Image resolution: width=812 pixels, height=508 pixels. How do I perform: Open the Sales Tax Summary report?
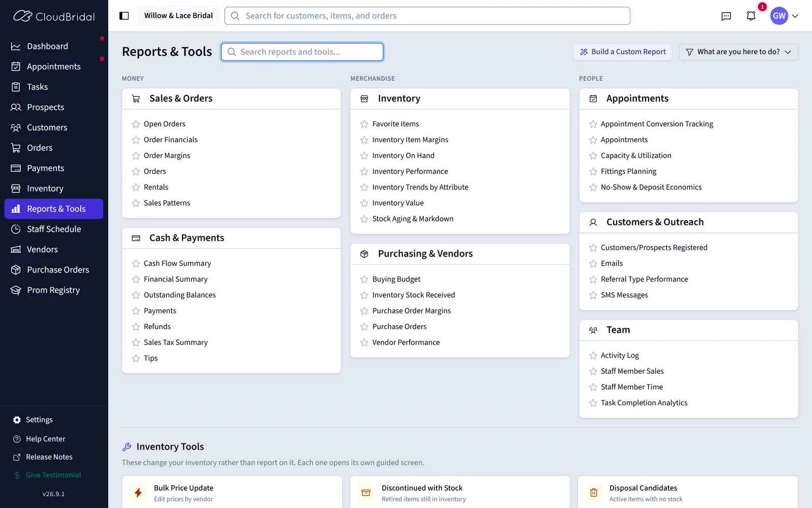[x=176, y=342]
